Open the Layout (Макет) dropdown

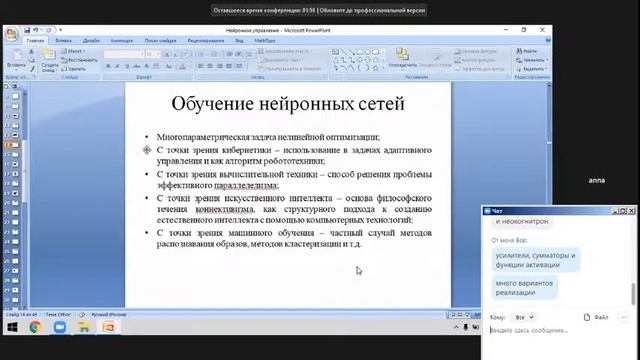pyautogui.click(x=73, y=51)
